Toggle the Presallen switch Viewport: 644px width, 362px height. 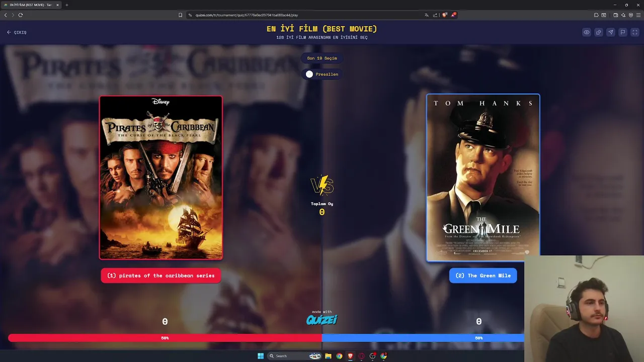[309, 74]
